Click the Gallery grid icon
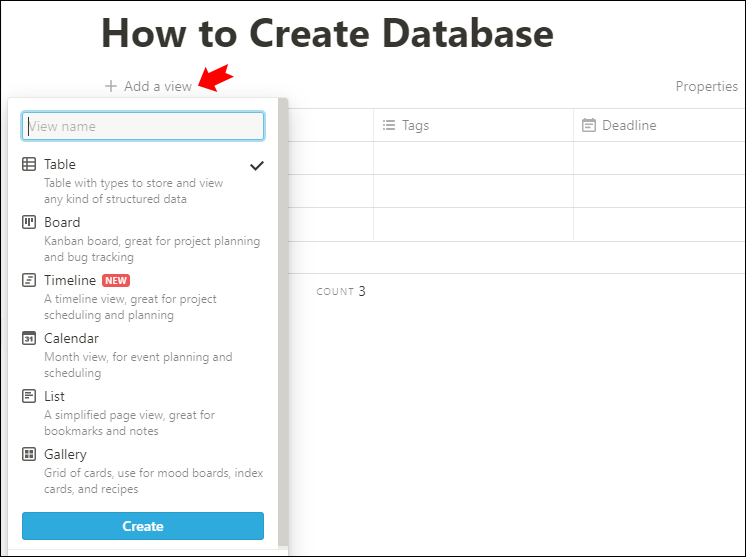Screen dimensions: 746x557 [29, 454]
